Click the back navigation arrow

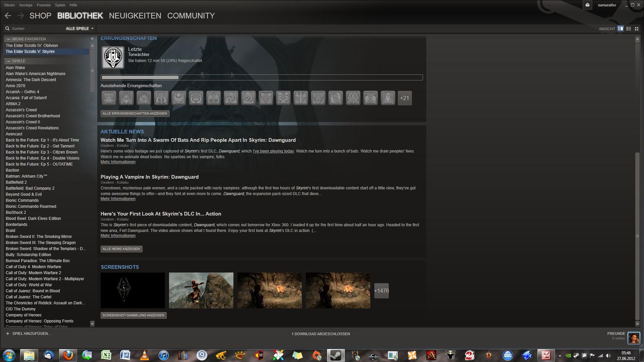(x=8, y=16)
